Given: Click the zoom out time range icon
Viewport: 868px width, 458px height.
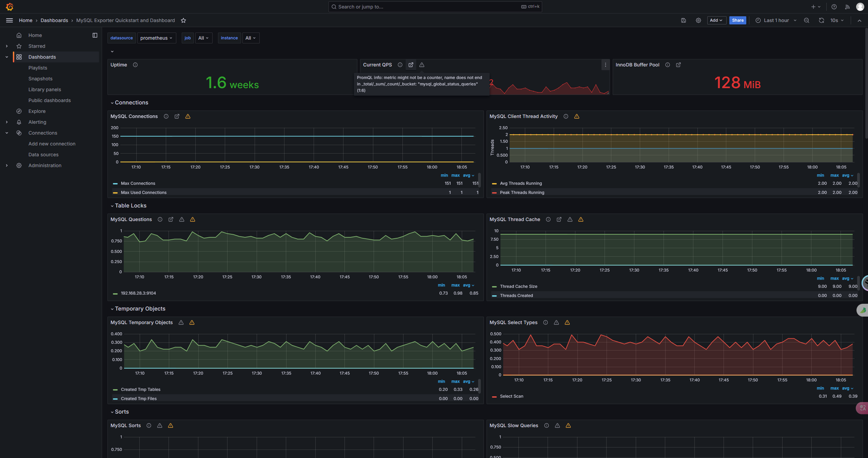Looking at the screenshot, I should click(806, 20).
